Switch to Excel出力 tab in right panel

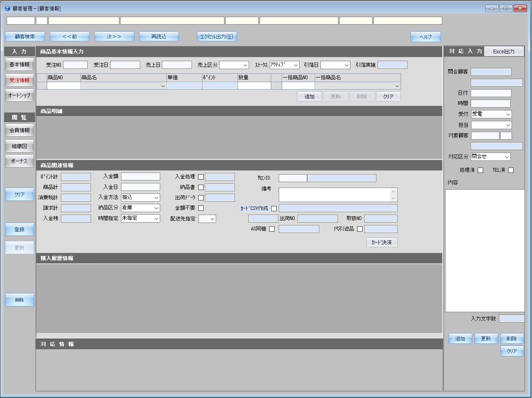pos(504,52)
